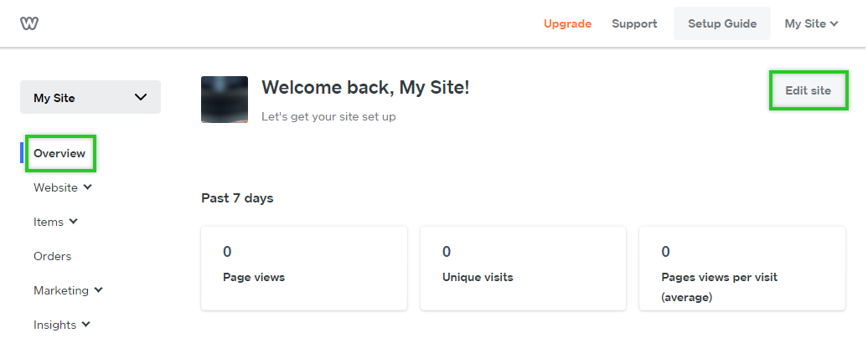Expand the Items menu section
Viewport: 868px width, 338px height.
click(x=49, y=222)
